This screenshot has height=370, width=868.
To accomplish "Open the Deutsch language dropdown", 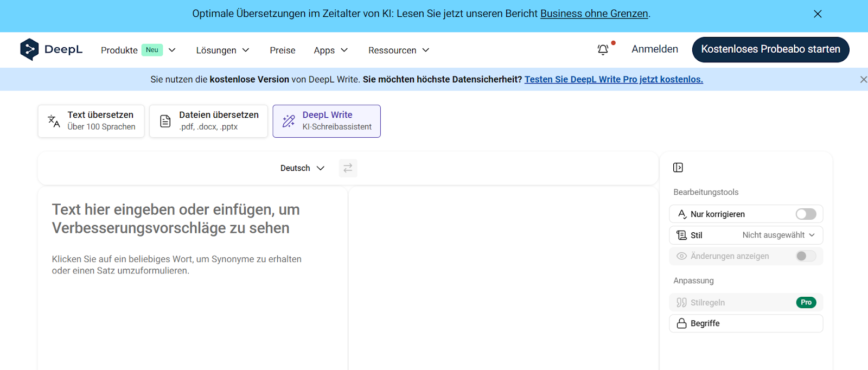I will point(302,168).
